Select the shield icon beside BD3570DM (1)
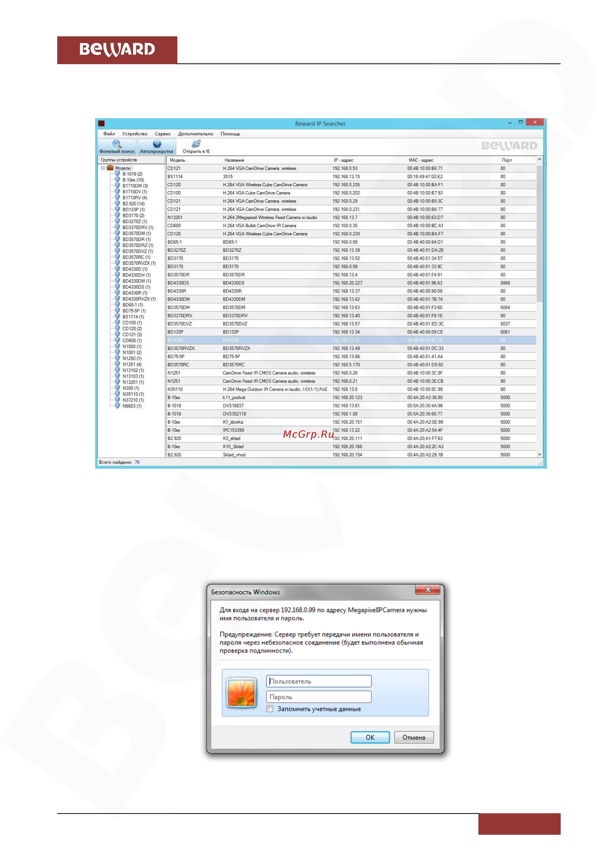This screenshot has height=868, width=614. pyautogui.click(x=118, y=233)
